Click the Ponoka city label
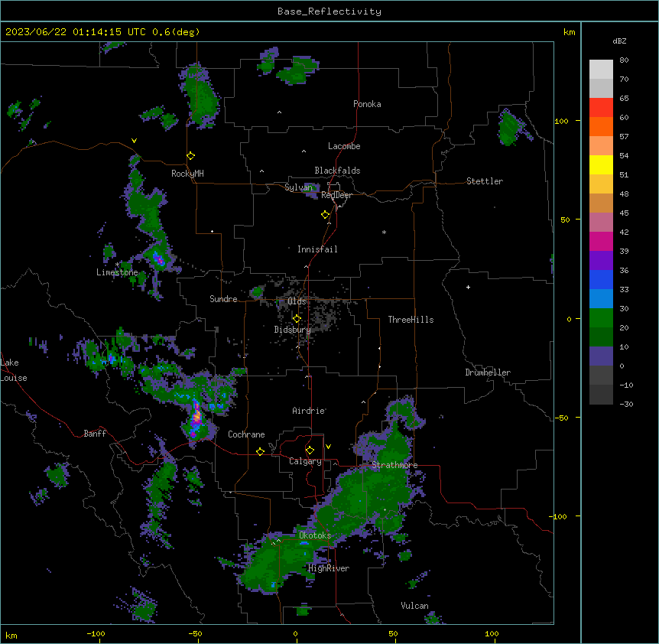 367,104
